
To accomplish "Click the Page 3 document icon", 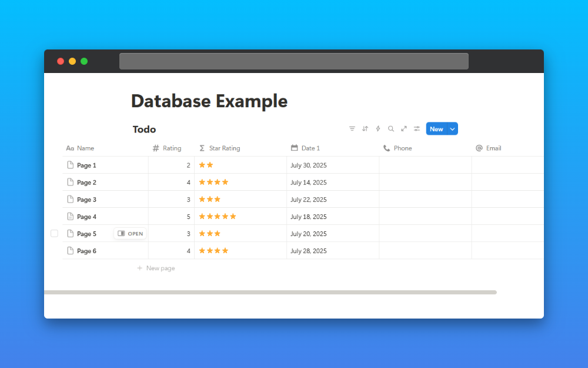I will point(70,200).
